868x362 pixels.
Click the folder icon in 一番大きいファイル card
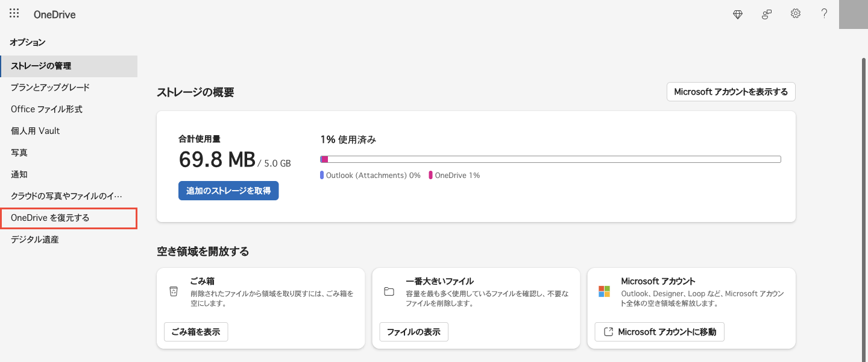389,292
